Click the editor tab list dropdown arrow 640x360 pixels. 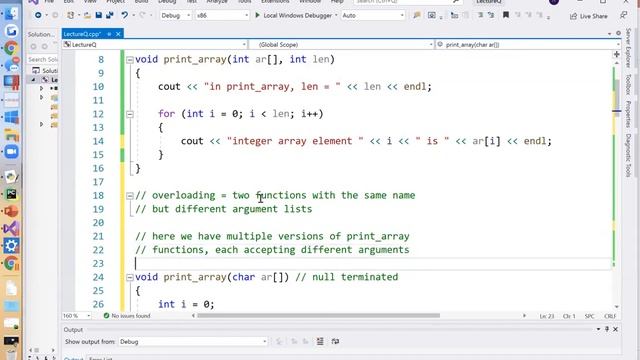click(x=609, y=34)
